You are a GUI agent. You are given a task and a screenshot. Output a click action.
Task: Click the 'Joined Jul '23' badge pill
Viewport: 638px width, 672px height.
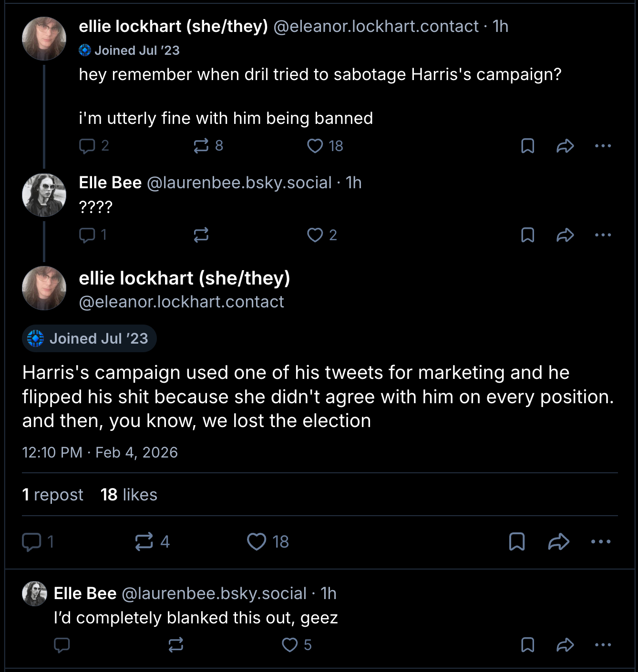click(89, 338)
